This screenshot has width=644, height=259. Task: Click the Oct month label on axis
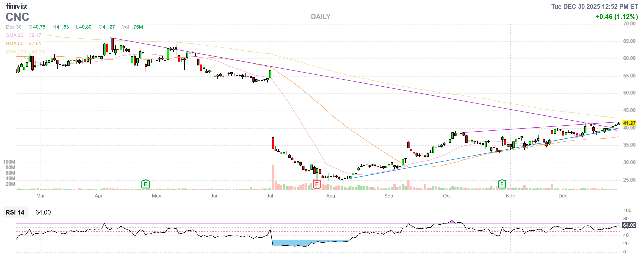click(447, 196)
